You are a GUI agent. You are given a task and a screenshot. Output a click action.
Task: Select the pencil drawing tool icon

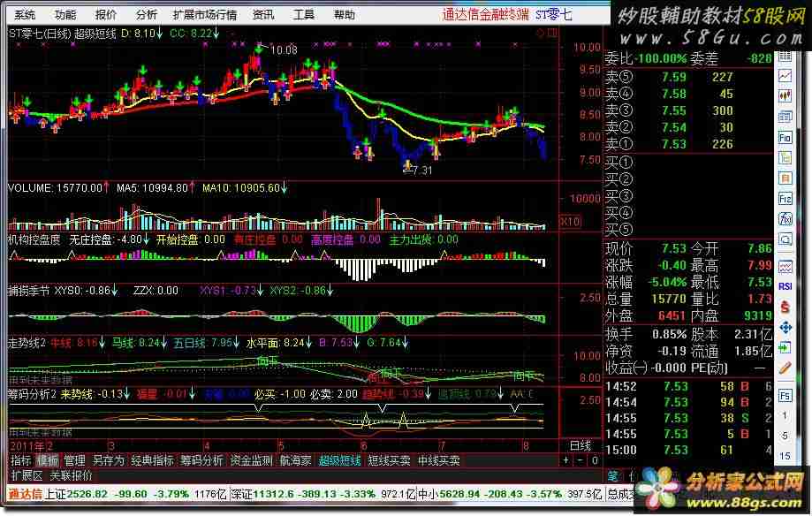coord(785,368)
